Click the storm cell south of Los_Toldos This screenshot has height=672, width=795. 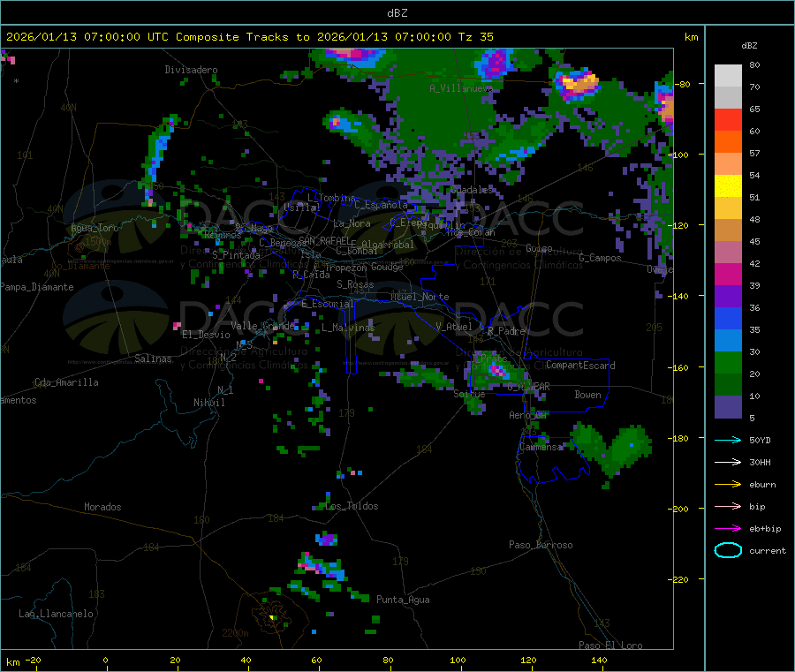pos(327,538)
